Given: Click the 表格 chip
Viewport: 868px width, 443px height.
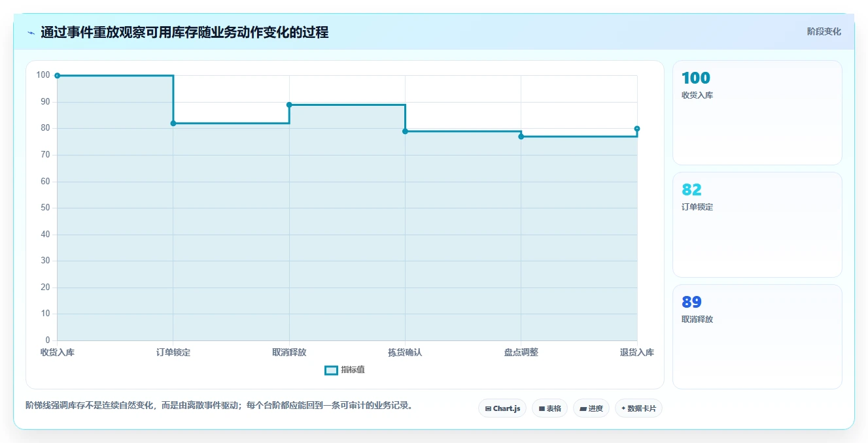Looking at the screenshot, I should [x=549, y=408].
